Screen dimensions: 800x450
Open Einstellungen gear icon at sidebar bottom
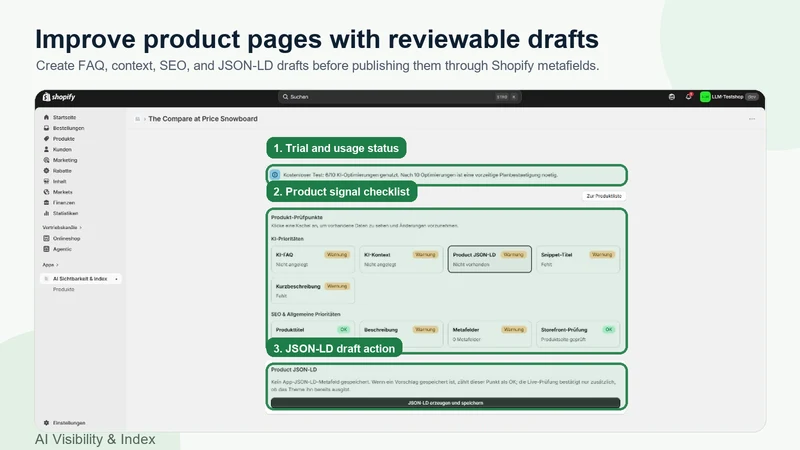coord(46,423)
